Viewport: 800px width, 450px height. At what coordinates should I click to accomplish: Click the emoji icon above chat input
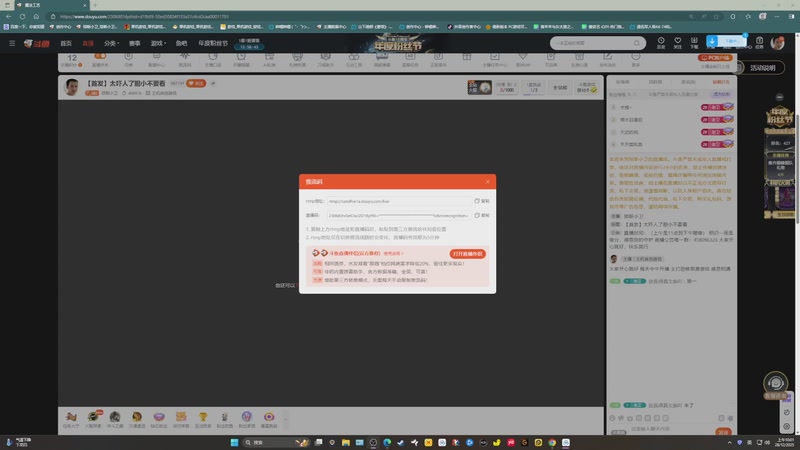[x=612, y=418]
